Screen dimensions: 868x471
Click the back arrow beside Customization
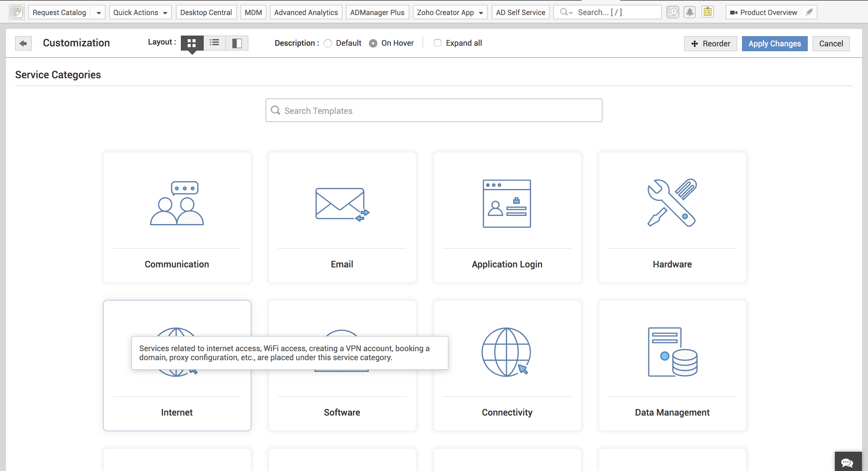click(x=23, y=43)
